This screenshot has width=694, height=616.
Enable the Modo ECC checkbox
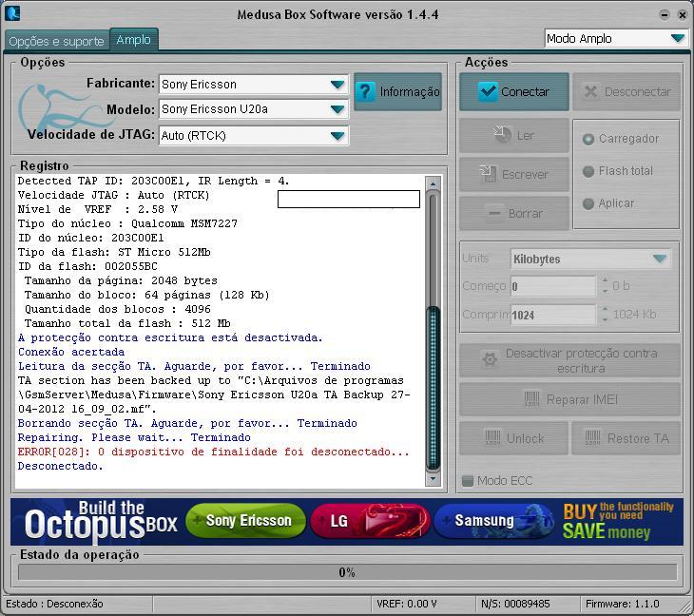coord(468,481)
